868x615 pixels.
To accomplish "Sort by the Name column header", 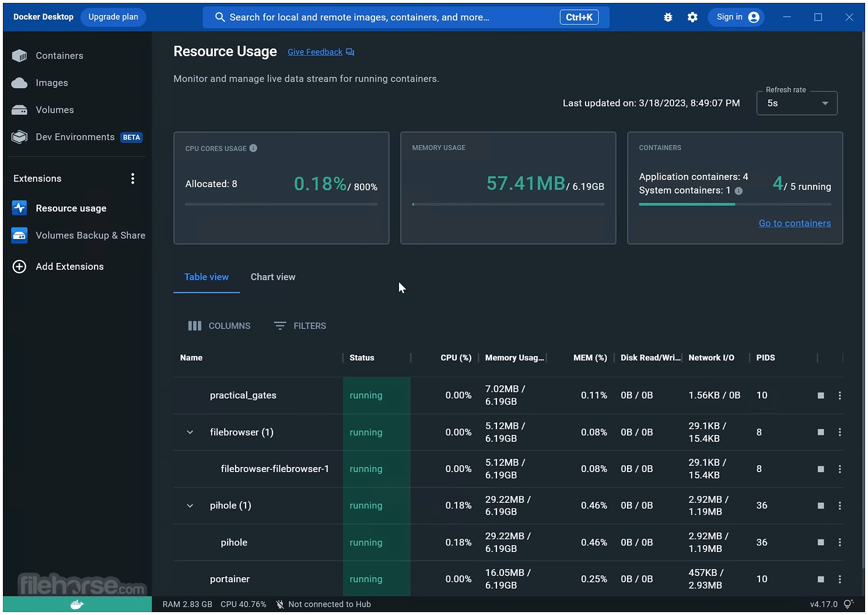I will click(191, 358).
